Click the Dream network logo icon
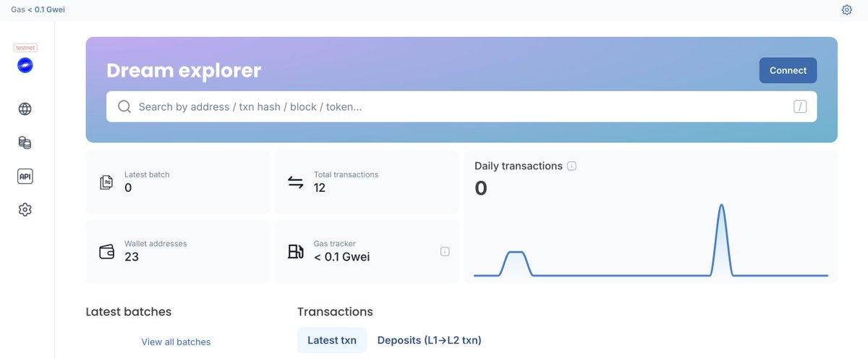 (x=25, y=65)
